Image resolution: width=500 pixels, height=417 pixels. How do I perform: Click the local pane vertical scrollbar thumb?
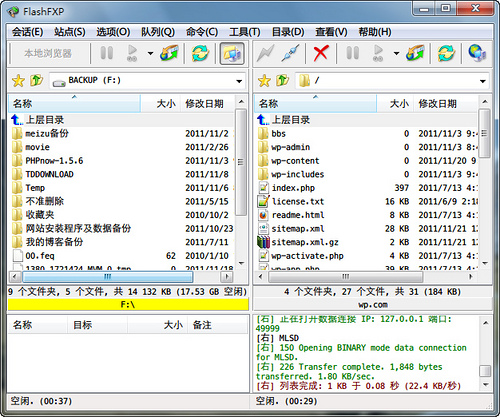(x=241, y=162)
